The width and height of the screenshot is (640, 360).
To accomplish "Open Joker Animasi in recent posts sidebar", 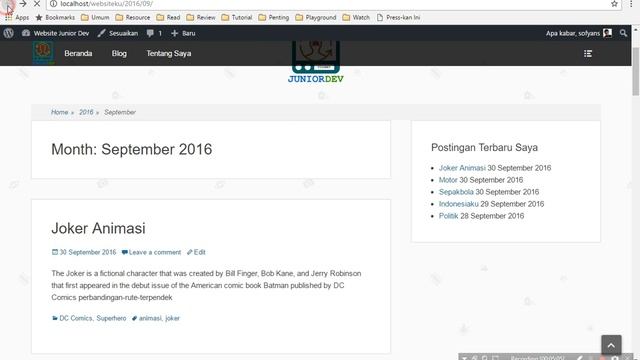I will [x=462, y=168].
